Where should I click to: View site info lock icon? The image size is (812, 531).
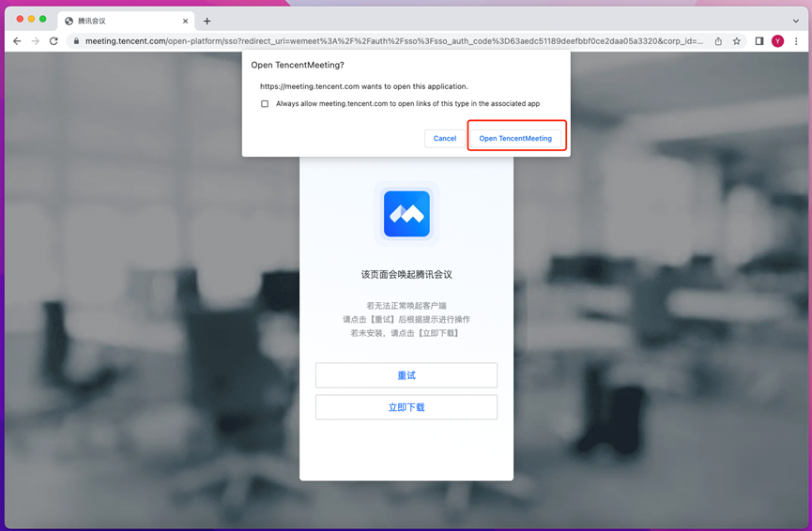pyautogui.click(x=76, y=41)
